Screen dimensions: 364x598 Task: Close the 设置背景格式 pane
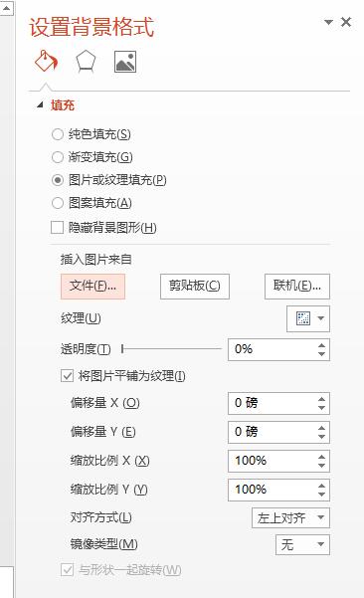coord(346,22)
